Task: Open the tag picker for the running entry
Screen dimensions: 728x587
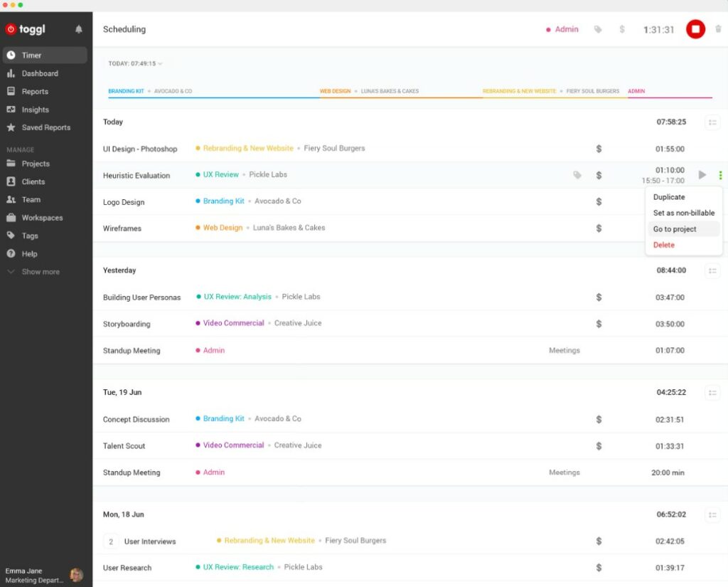Action: pos(598,29)
